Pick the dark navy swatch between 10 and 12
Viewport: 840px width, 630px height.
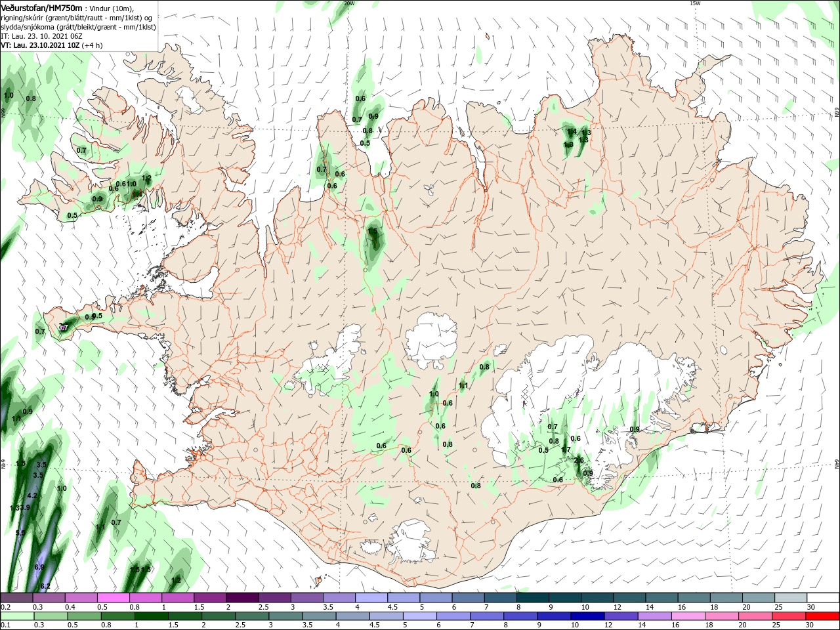586,616
